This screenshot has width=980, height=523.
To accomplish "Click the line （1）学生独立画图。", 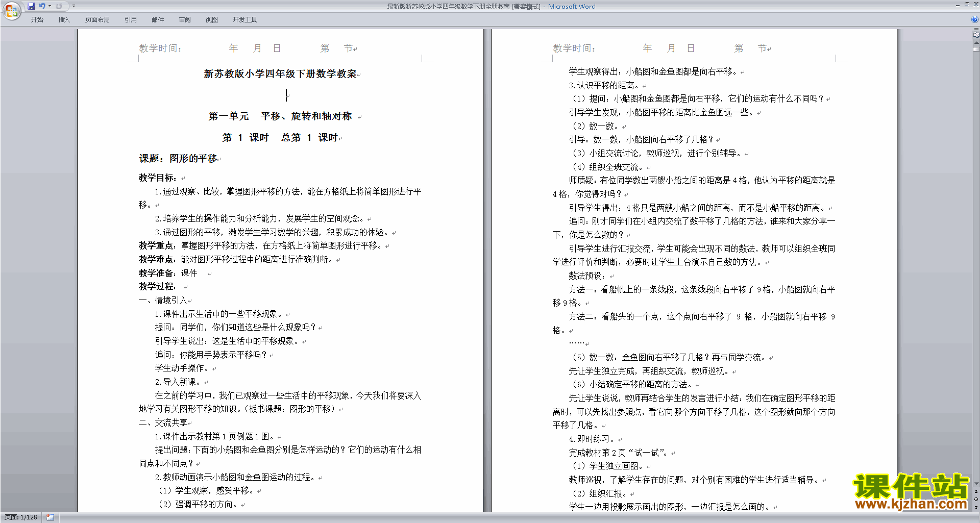I will [608, 466].
